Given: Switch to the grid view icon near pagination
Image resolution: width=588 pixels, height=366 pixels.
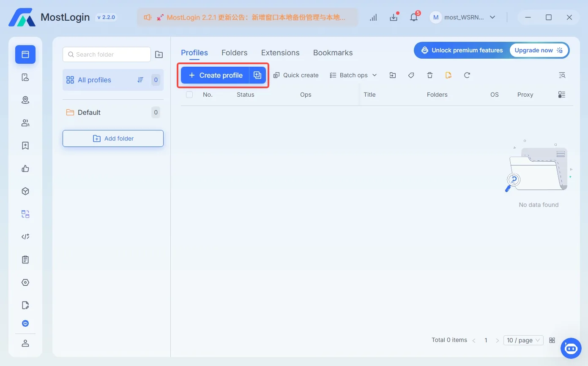Looking at the screenshot, I should [x=552, y=340].
